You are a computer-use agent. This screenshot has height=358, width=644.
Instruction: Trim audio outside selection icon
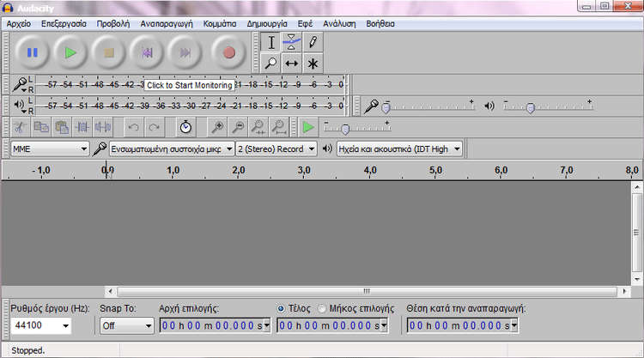[82, 127]
